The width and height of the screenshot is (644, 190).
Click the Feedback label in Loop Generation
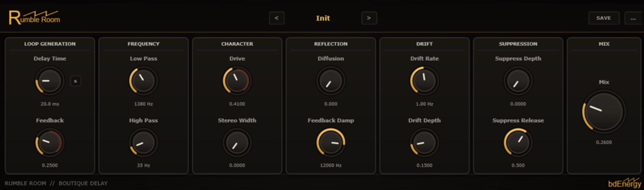[x=50, y=121]
